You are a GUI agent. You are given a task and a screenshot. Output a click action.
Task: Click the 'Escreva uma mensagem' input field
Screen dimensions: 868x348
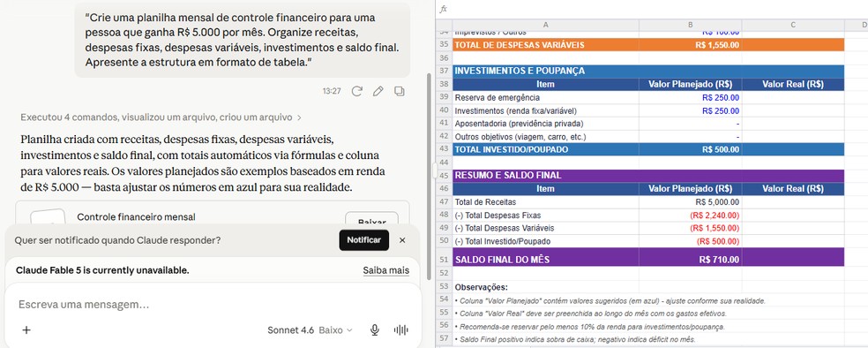[213, 305]
